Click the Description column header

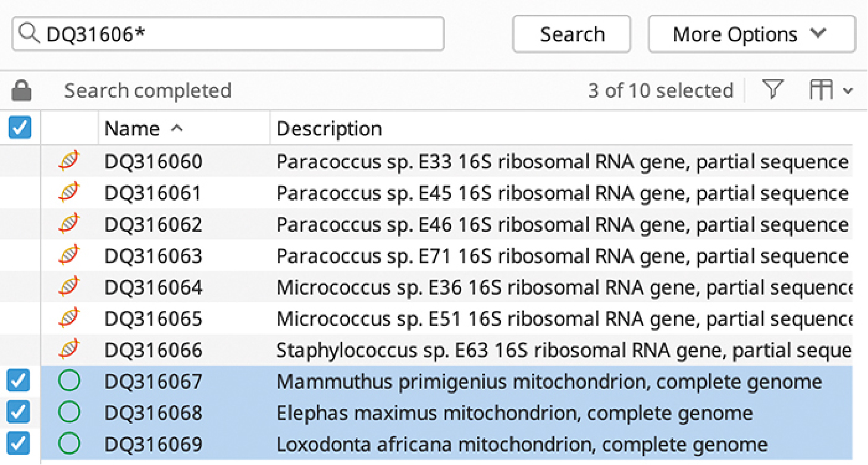[329, 128]
